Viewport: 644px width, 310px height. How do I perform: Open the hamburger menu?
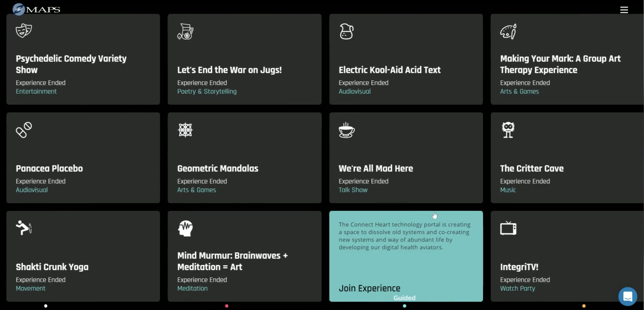[x=624, y=10]
